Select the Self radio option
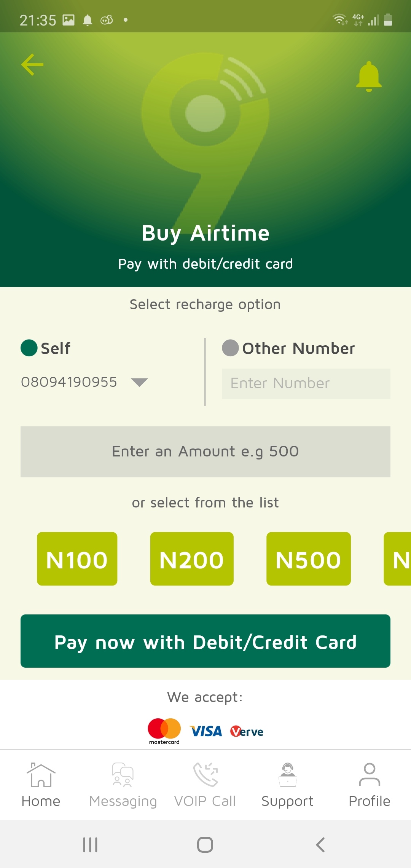This screenshot has height=868, width=411. pos(29,348)
